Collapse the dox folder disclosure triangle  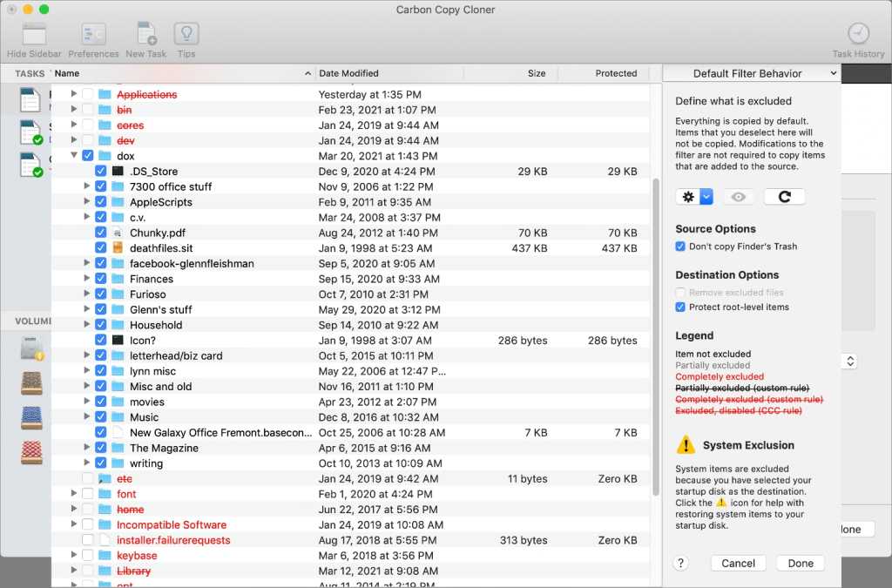74,155
